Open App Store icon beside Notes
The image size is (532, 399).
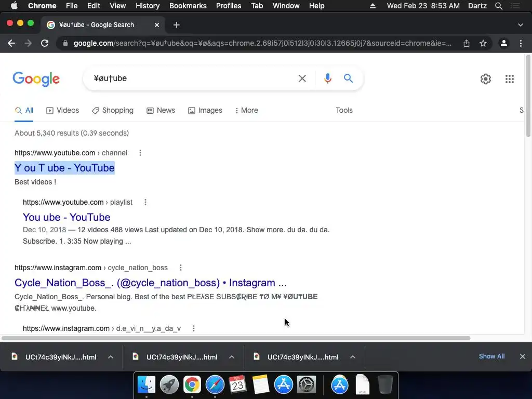coord(284,385)
